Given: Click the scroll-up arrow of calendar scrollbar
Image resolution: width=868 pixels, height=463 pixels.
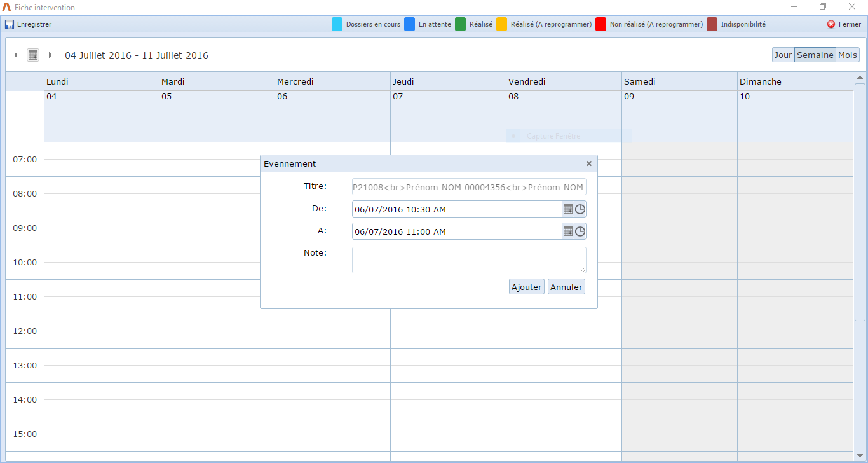Looking at the screenshot, I should 860,78.
